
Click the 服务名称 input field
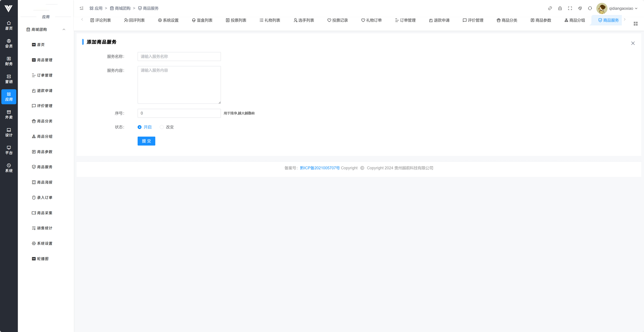[179, 56]
